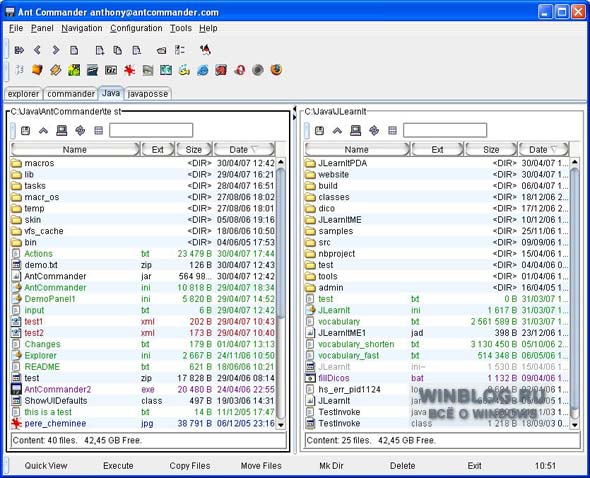Click the Quick View button

click(x=46, y=466)
